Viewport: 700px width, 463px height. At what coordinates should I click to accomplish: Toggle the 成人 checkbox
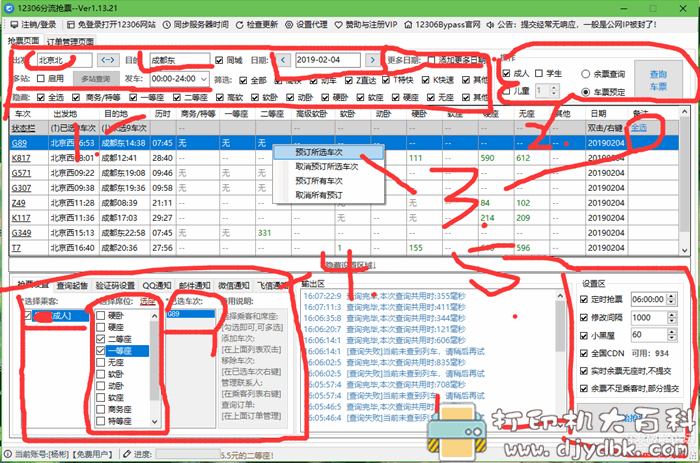[506, 73]
